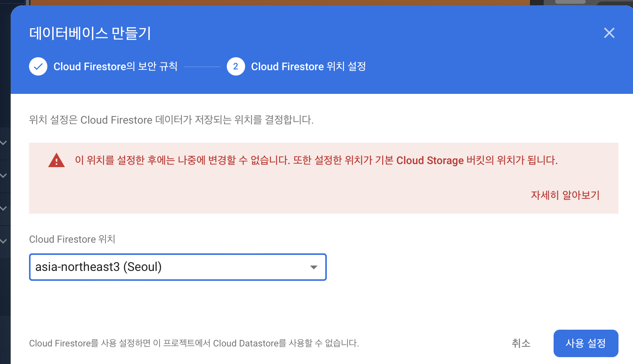Click the Cloud Datastore notice text at bottom
This screenshot has width=633, height=364.
tap(194, 343)
